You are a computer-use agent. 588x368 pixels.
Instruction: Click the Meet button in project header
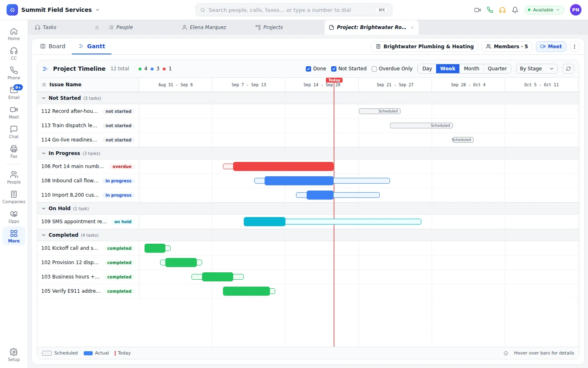(x=551, y=47)
